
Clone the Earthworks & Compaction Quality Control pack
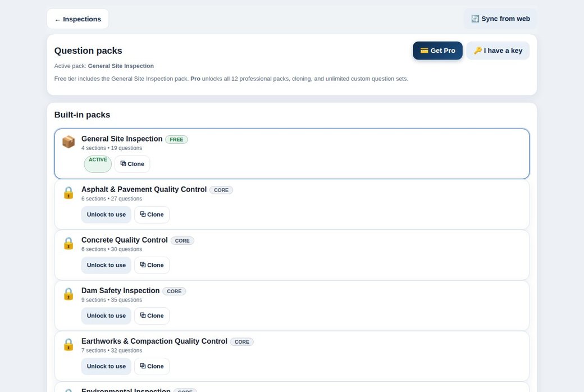click(x=152, y=367)
